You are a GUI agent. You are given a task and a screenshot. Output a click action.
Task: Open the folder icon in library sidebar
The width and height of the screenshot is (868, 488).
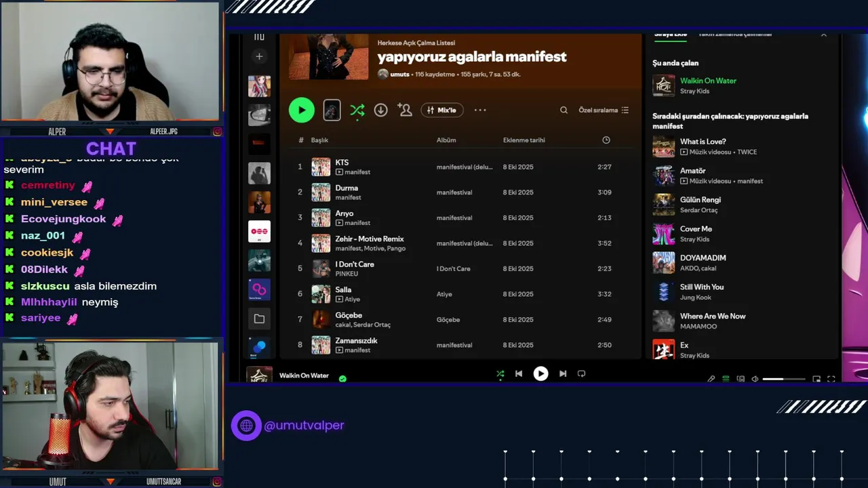coord(259,319)
